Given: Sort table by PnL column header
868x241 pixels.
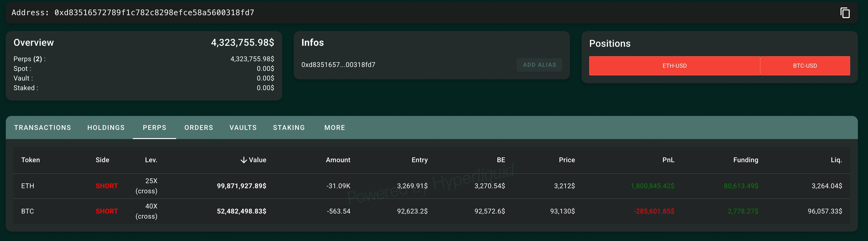Looking at the screenshot, I should [668, 160].
